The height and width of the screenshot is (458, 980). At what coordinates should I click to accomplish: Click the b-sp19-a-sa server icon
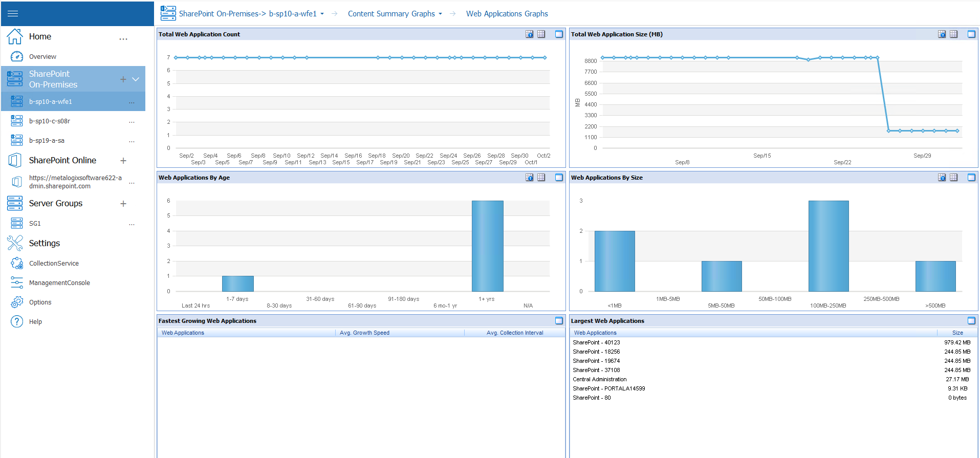click(17, 140)
